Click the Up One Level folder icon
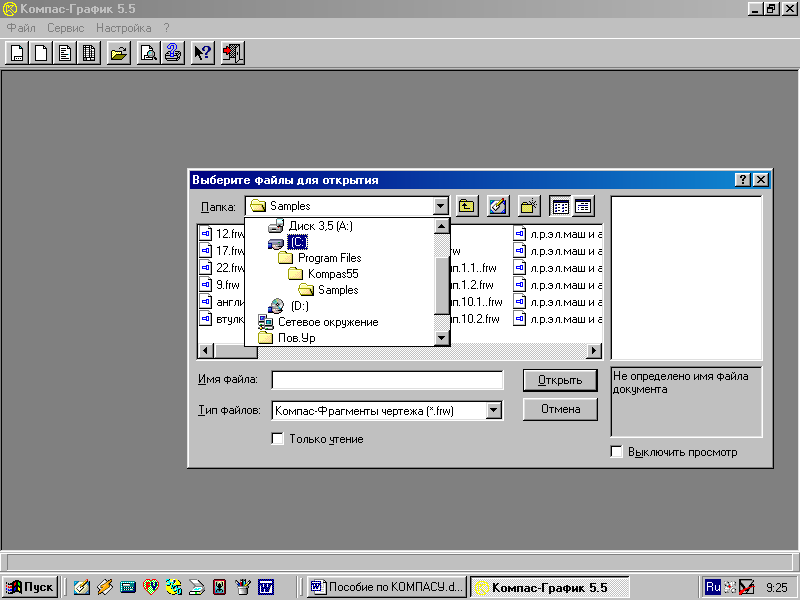The image size is (800, 600). [467, 206]
